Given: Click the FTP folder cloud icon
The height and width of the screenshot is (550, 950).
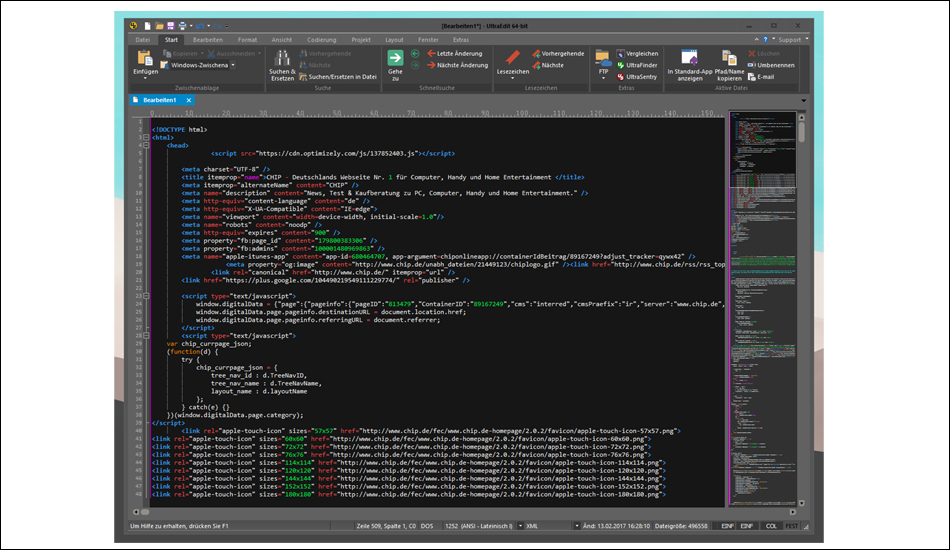Looking at the screenshot, I should (x=603, y=58).
